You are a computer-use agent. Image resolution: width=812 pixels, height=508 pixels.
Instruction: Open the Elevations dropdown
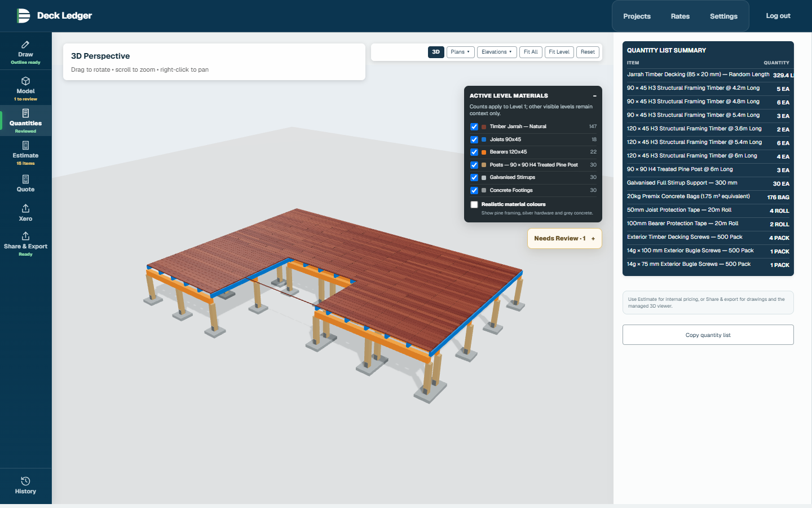point(497,52)
